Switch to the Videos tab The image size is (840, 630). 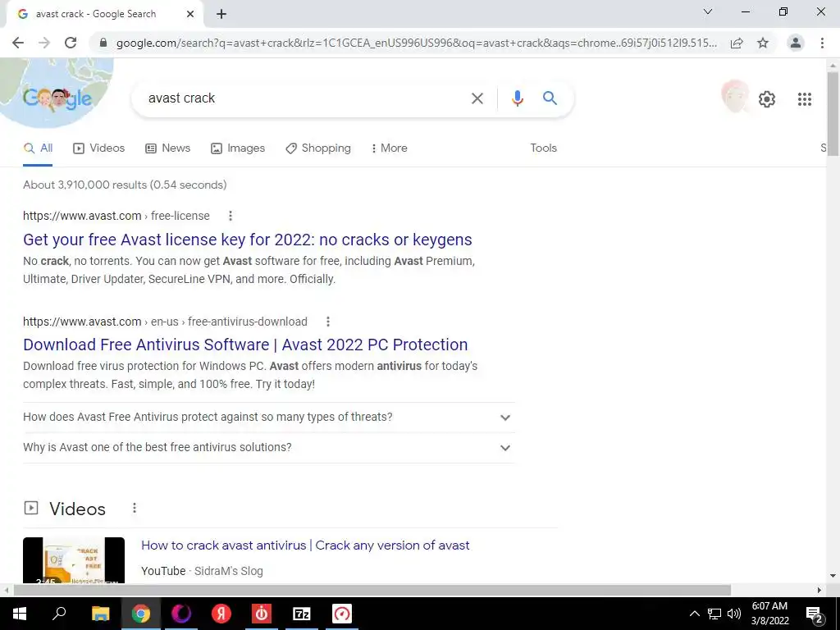[98, 148]
